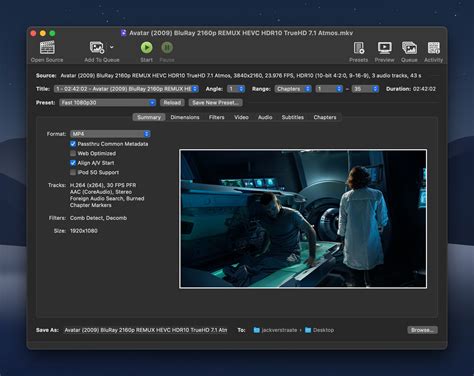Open the starting chapter 1 dropdown
Image resolution: width=474 pixels, height=376 pixels.
329,89
